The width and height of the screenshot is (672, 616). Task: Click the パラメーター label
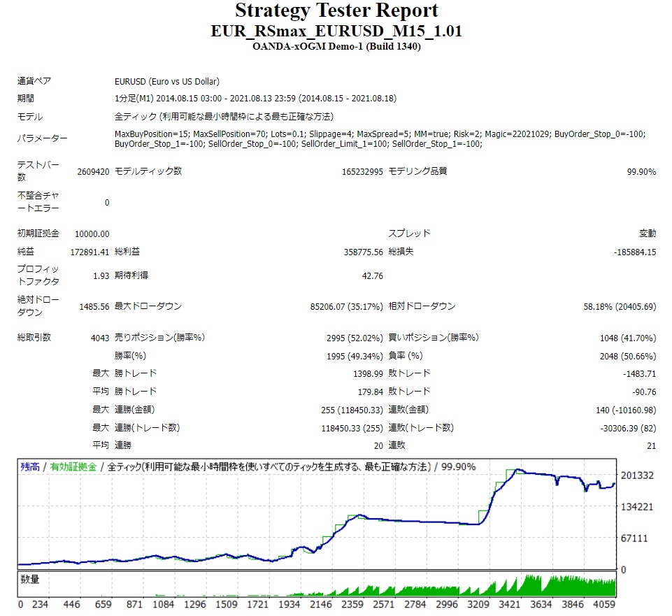point(42,138)
